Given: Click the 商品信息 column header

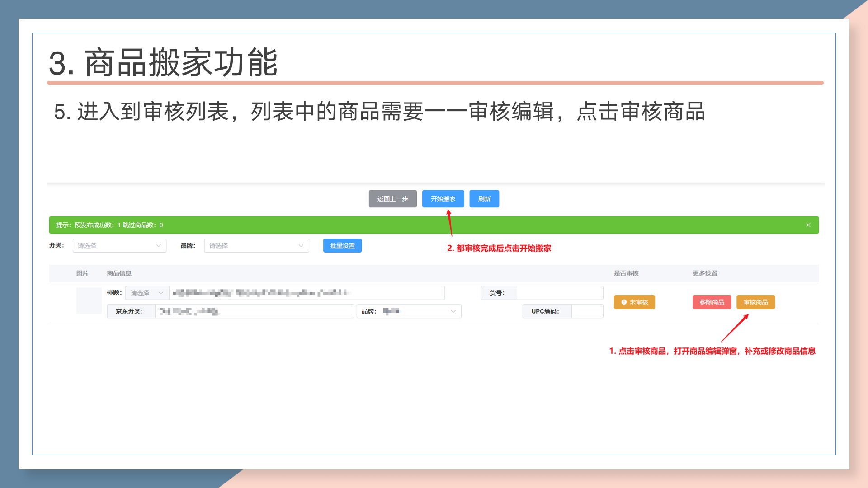Looking at the screenshot, I should point(119,273).
